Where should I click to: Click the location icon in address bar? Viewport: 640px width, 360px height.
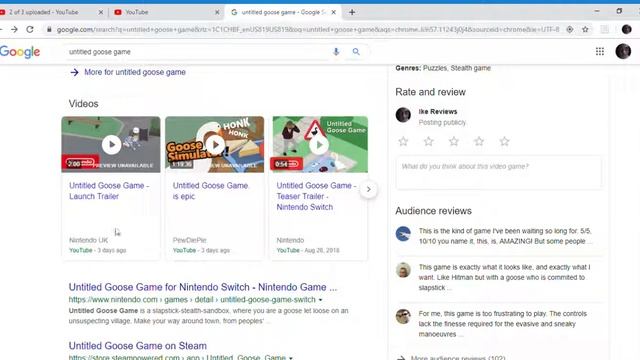(x=570, y=29)
